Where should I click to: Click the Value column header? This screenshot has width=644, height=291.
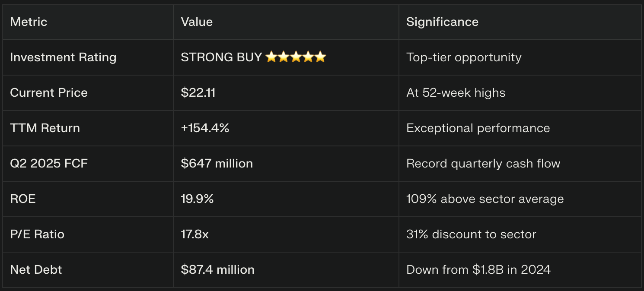(x=197, y=22)
